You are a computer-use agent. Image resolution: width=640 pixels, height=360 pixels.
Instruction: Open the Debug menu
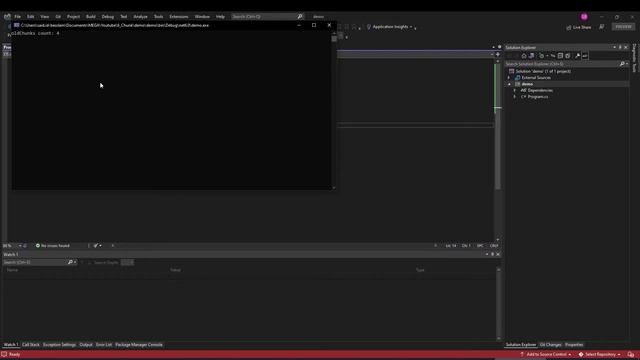tap(108, 17)
